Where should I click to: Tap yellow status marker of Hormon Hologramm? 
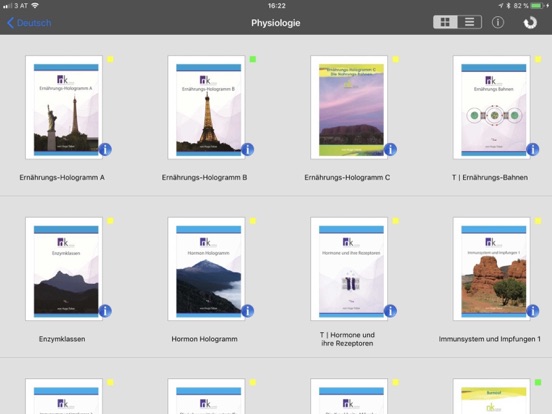pyautogui.click(x=253, y=221)
